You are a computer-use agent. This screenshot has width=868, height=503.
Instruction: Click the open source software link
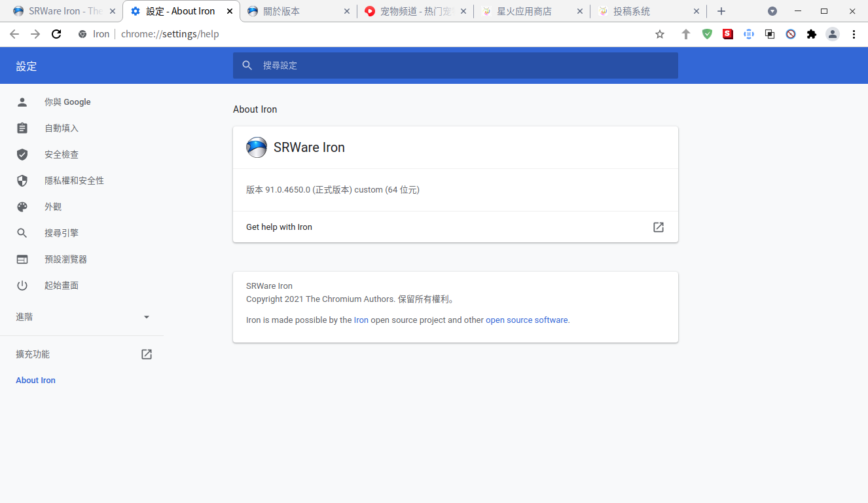tap(527, 320)
